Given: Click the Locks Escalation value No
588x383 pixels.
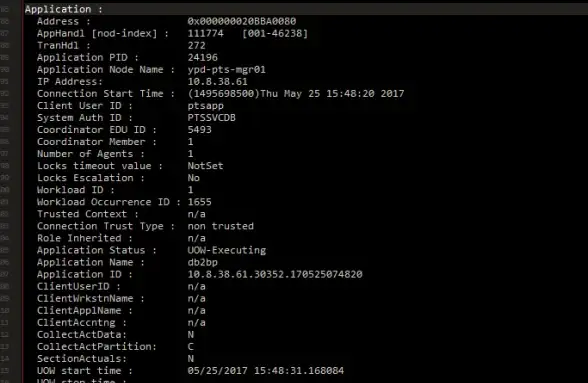Looking at the screenshot, I should [x=194, y=178].
